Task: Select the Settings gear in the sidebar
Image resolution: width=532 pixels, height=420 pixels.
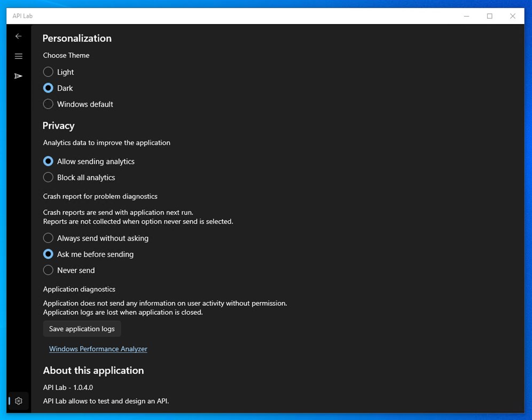Action: (x=19, y=400)
